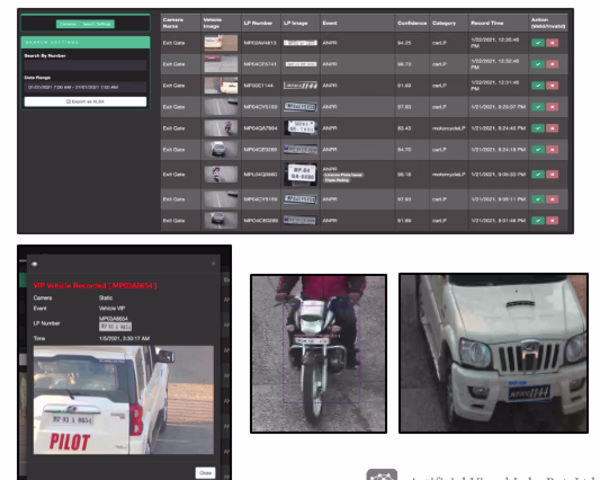This screenshot has width=600, height=480.
Task: Invalidate the 9:05:33 PM motorcycle record
Action: tap(552, 174)
